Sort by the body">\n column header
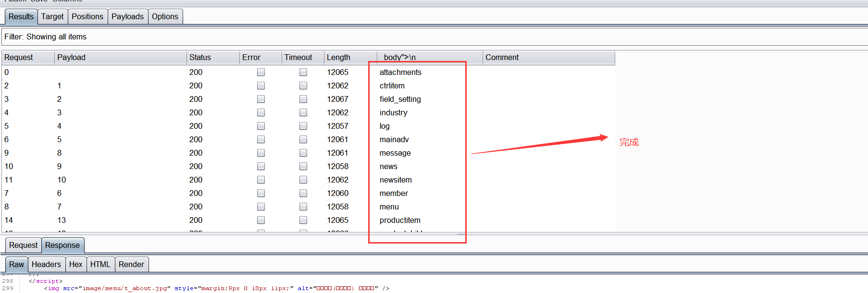Image resolution: width=868 pixels, height=293 pixels. 430,57
